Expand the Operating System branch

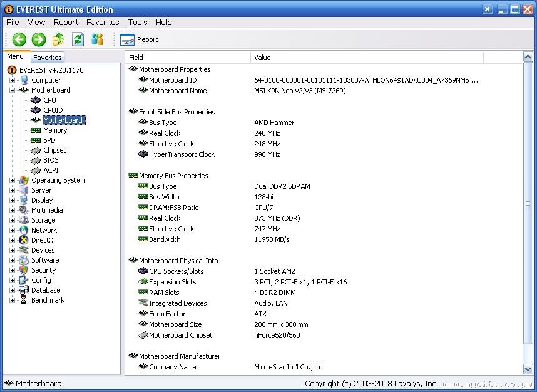tap(12, 180)
